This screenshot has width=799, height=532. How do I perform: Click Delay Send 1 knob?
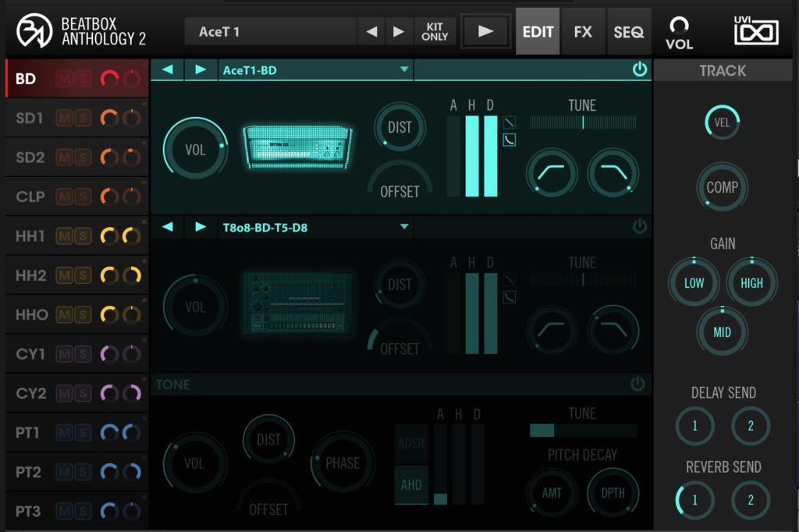coord(694,426)
